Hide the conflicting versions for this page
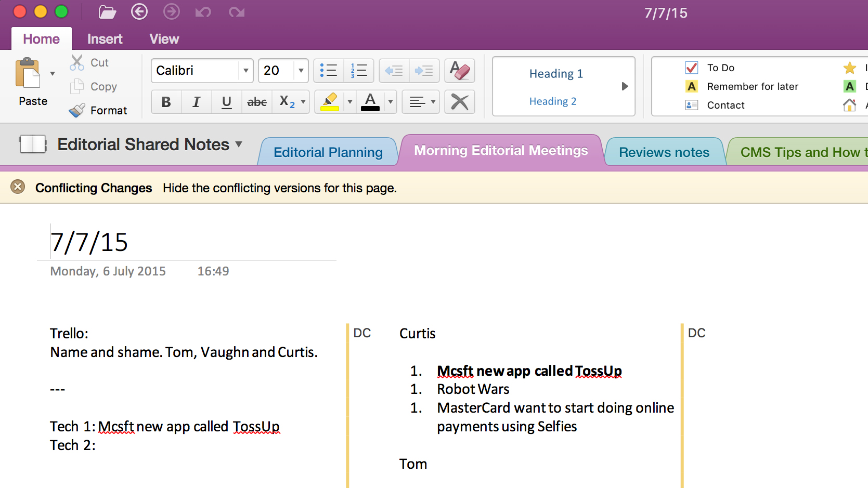 (x=280, y=188)
